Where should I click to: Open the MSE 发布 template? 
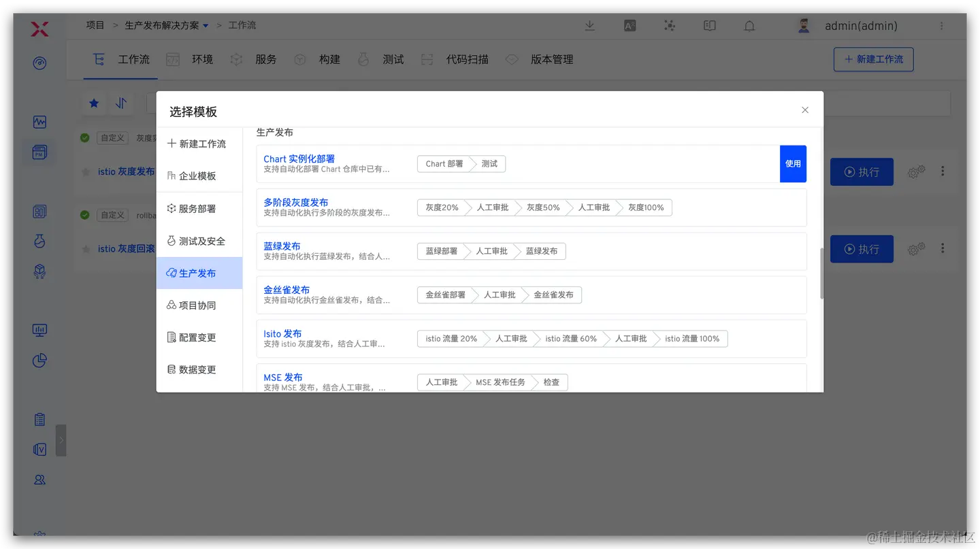tap(283, 377)
